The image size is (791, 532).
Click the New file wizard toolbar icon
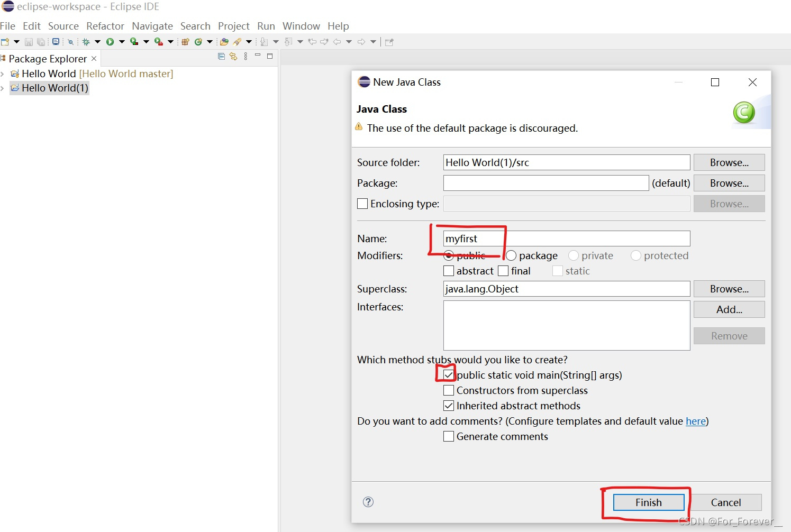coord(5,42)
